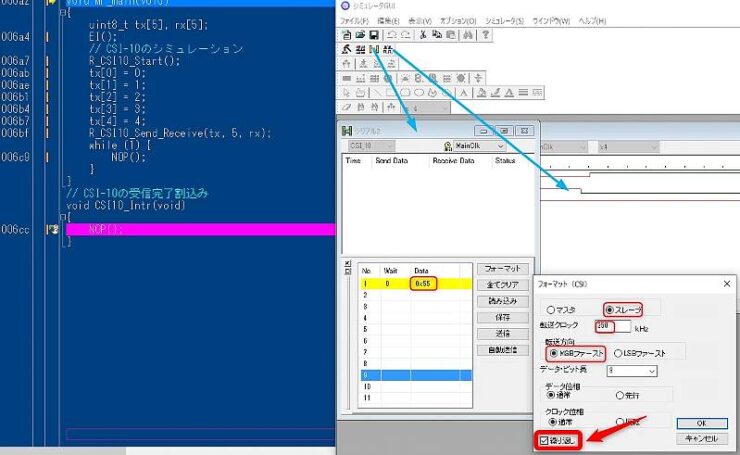Open the シミュレータ(S) menu
The width and height of the screenshot is (740, 455).
505,20
